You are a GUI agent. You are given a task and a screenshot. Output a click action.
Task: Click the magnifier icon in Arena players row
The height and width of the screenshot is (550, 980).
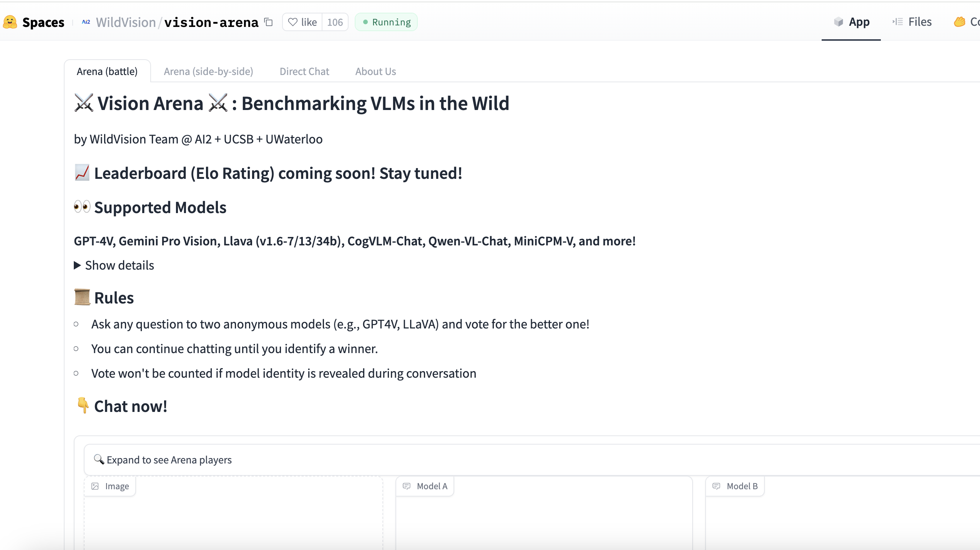click(99, 459)
